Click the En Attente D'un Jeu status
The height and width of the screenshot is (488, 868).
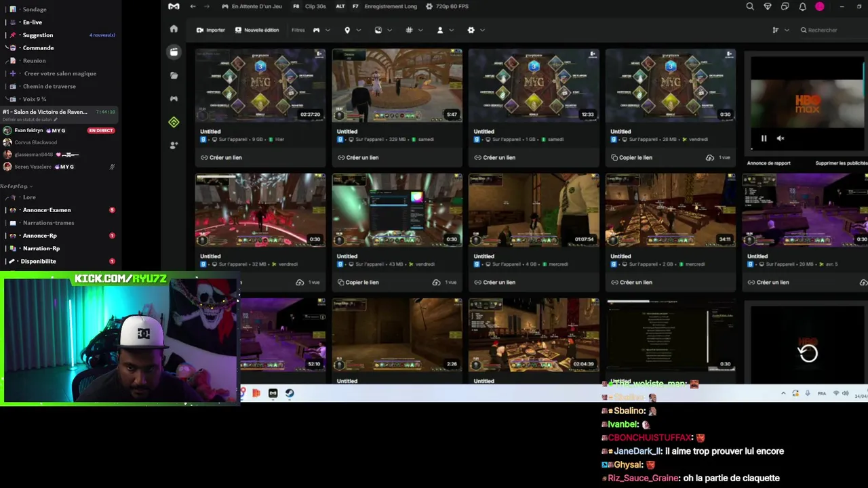[251, 6]
